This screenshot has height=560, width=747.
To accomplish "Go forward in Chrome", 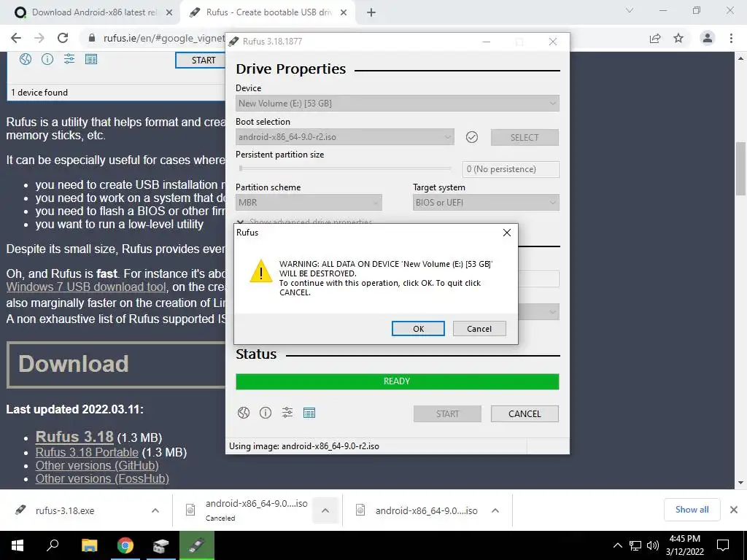I will [x=39, y=38].
